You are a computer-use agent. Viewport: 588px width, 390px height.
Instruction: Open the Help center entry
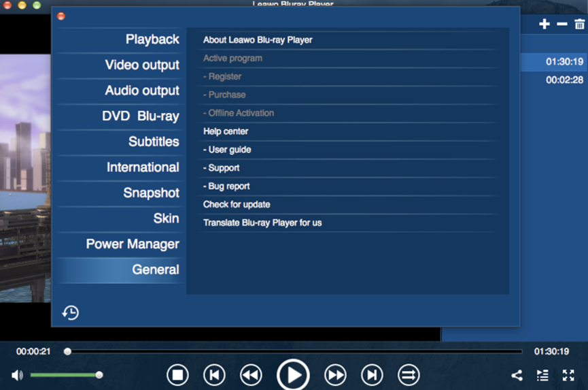(x=226, y=131)
